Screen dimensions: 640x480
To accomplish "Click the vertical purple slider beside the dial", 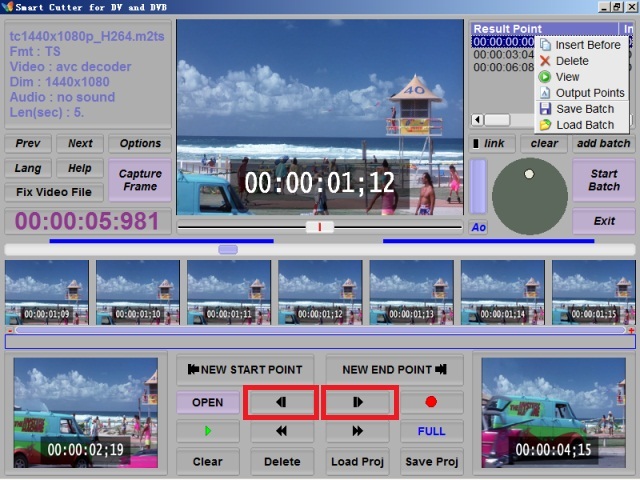I will 478,187.
